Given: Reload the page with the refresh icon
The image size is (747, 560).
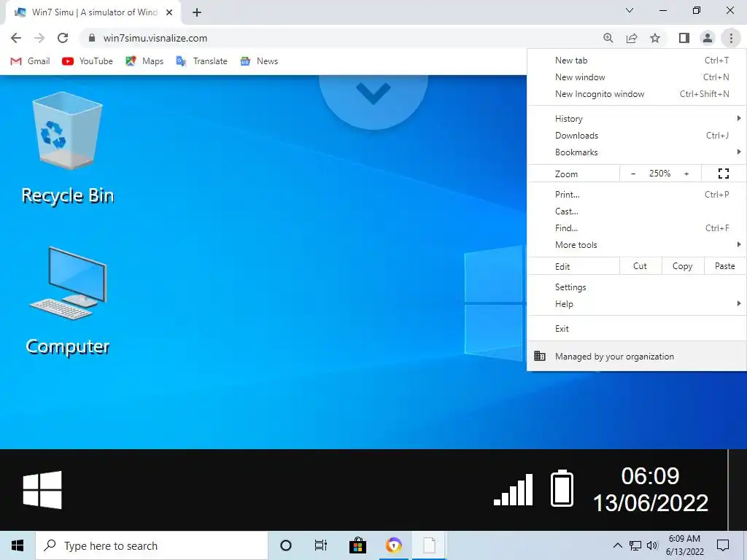Looking at the screenshot, I should point(63,38).
